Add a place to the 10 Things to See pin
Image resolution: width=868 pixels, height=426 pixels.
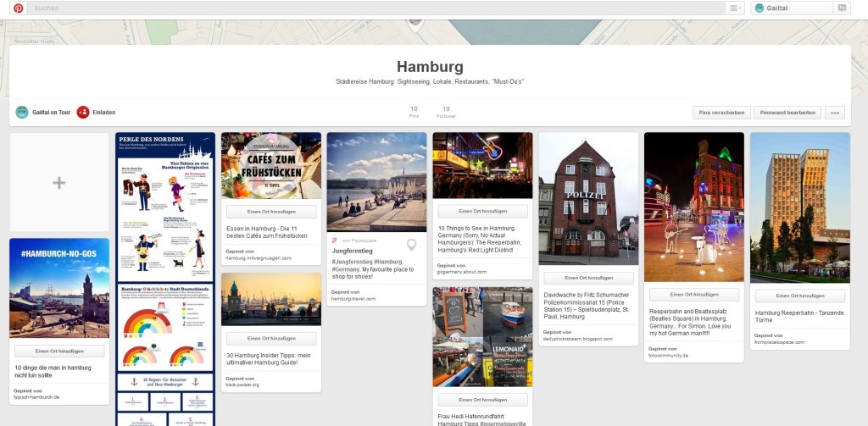(x=482, y=212)
